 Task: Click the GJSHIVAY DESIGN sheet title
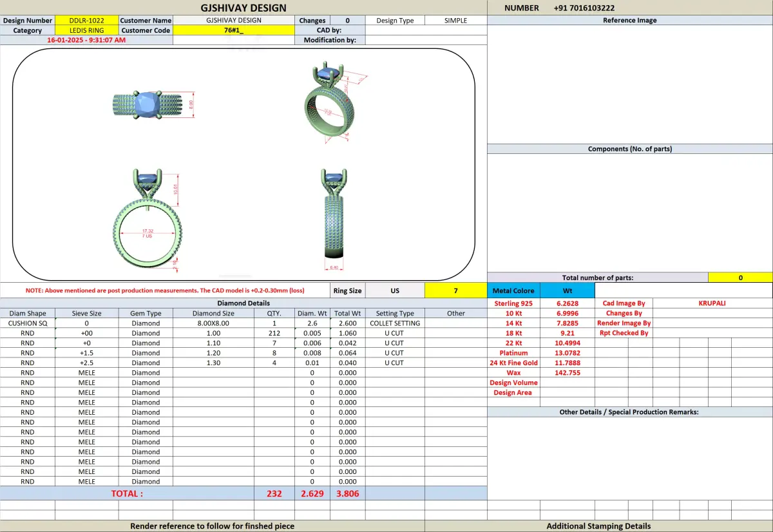coord(243,8)
